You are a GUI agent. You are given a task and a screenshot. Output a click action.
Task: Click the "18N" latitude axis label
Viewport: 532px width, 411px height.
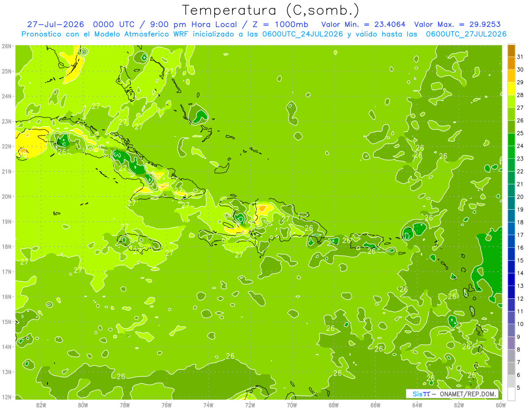tap(7, 247)
